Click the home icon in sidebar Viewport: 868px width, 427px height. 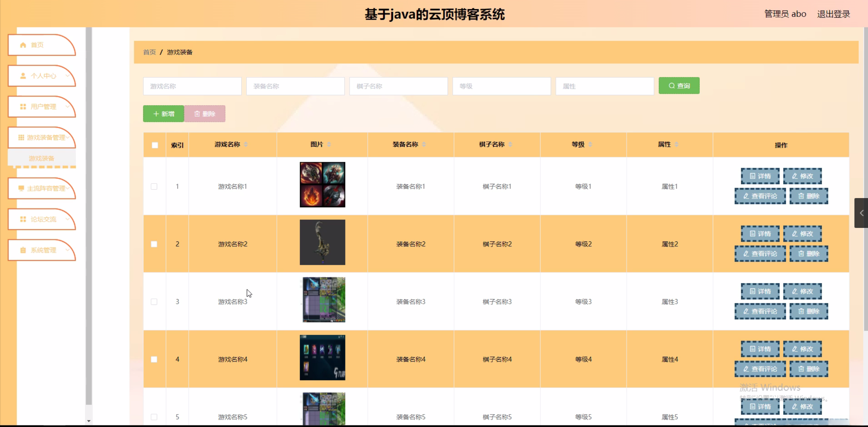point(23,45)
